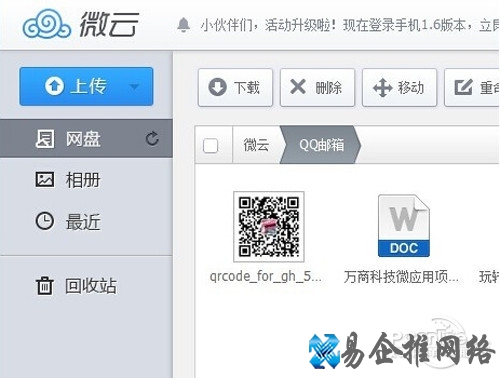Viewport: 500px width, 378px height.
Task: Open the 回收站 recycle bin
Action: click(x=86, y=286)
